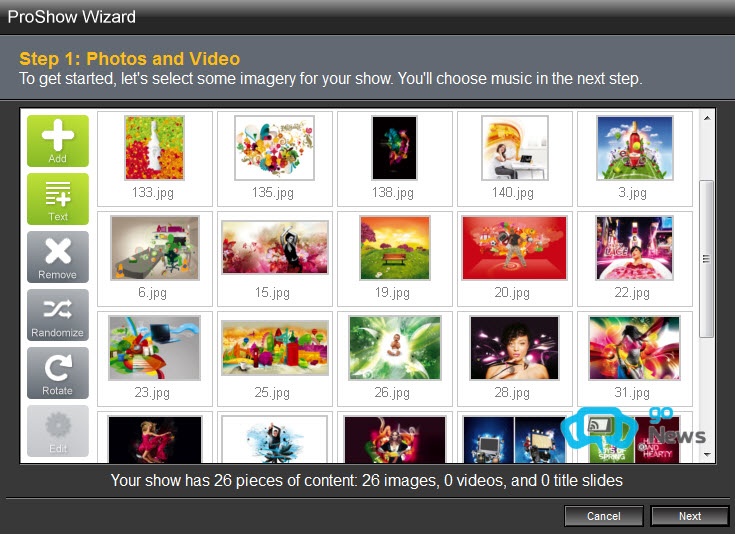735x534 pixels.
Task: Click the green Add button
Action: click(58, 141)
